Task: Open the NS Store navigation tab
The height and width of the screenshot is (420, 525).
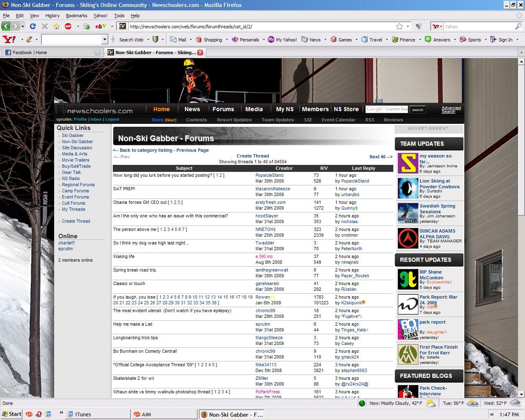Action: 346,109
